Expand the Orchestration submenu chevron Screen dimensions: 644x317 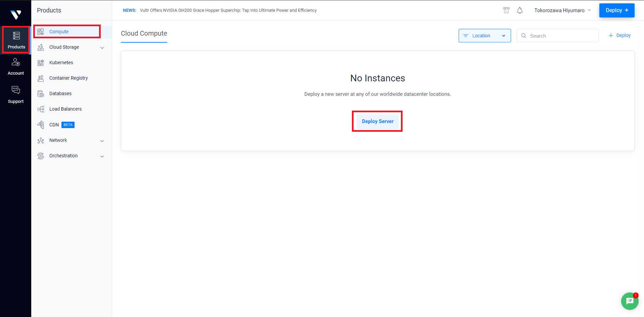(x=102, y=156)
